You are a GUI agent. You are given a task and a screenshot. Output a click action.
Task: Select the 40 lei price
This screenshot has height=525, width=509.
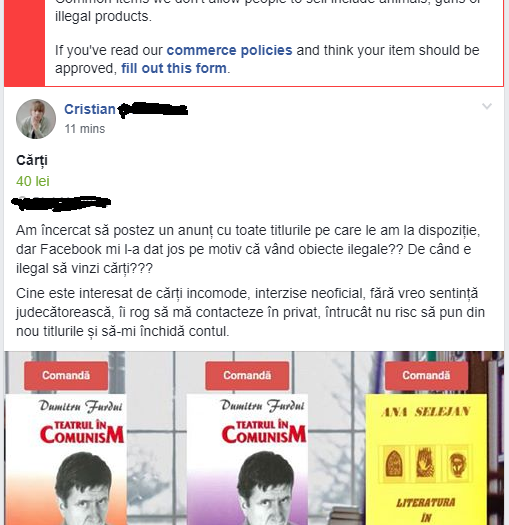click(33, 181)
